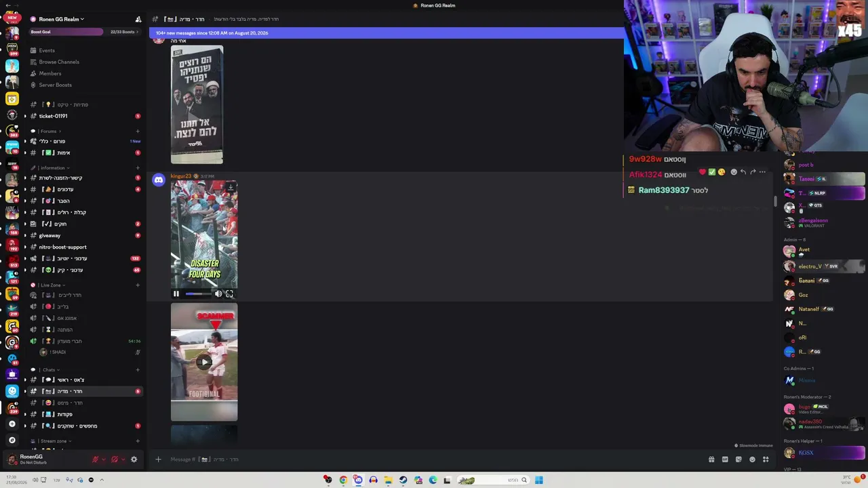Screen dimensions: 868x488
Task: Select the giveaway channel
Action: [x=50, y=235]
